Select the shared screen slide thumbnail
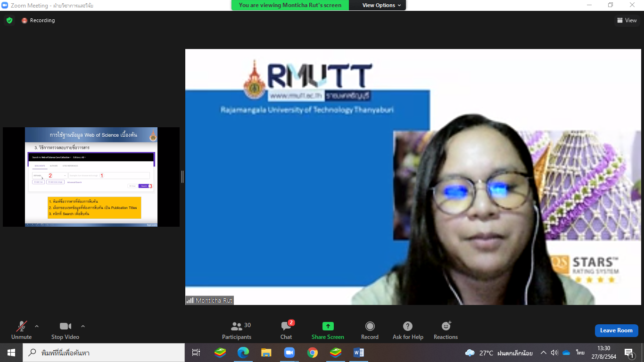Screen dimensions: 644x362 91,177
